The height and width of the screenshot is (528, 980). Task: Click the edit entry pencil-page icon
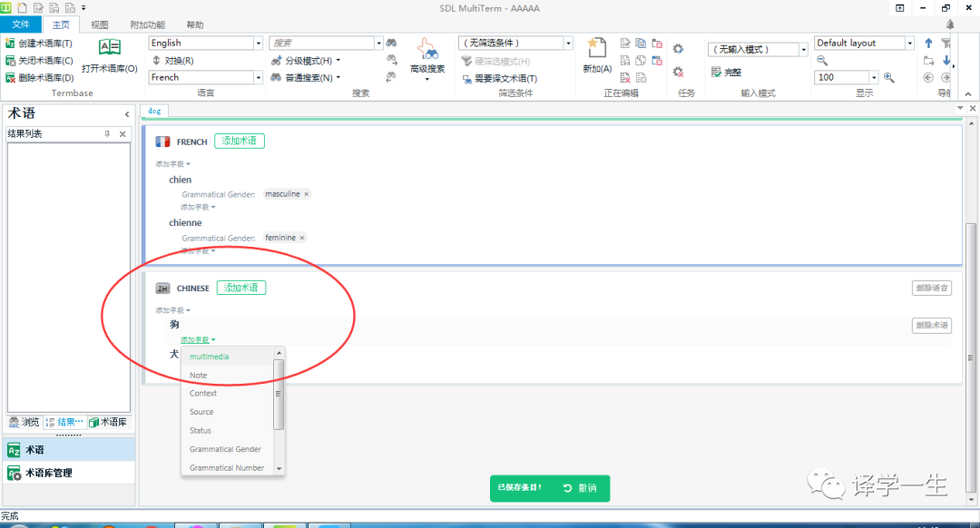tap(625, 44)
